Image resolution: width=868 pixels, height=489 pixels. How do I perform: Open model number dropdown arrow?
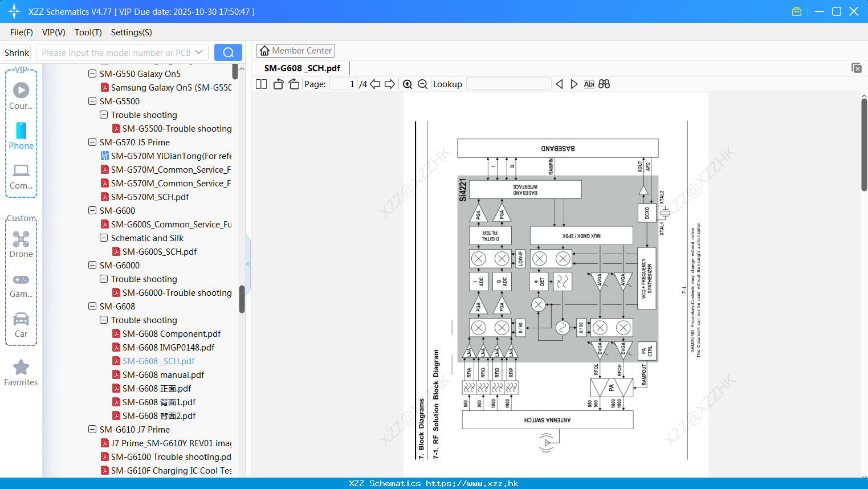tap(199, 52)
